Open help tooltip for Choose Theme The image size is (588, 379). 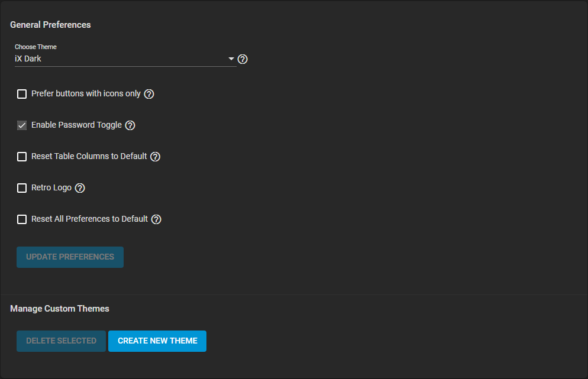tap(243, 59)
